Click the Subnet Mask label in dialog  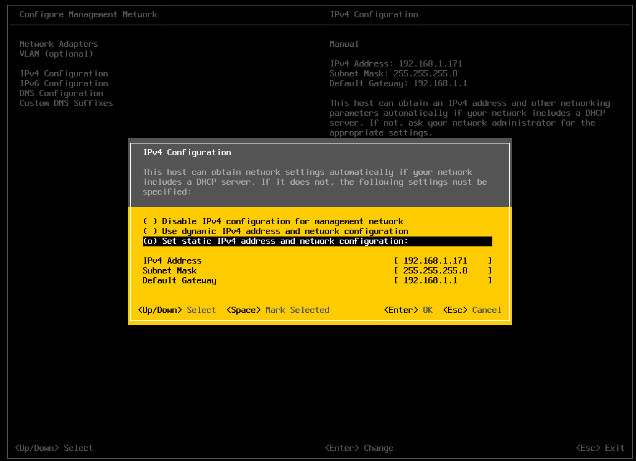[170, 270]
